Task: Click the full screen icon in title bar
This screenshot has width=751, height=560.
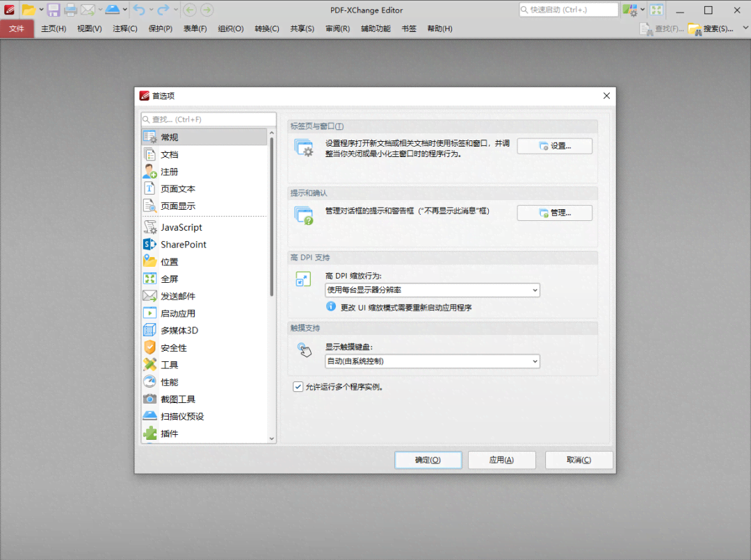Action: tap(656, 10)
